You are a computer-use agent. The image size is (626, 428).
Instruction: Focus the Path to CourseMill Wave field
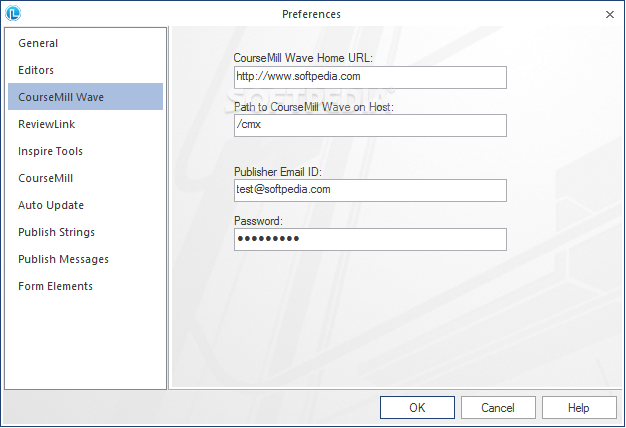point(370,125)
